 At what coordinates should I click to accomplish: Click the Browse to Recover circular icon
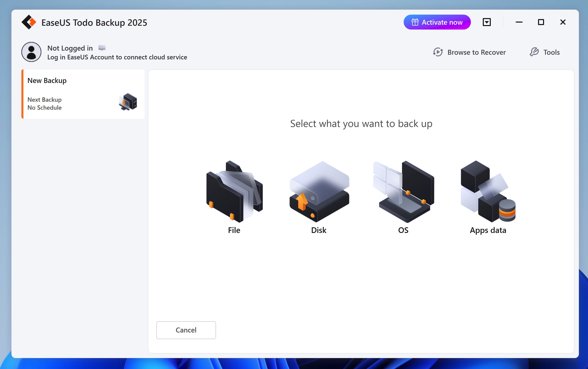pos(438,52)
